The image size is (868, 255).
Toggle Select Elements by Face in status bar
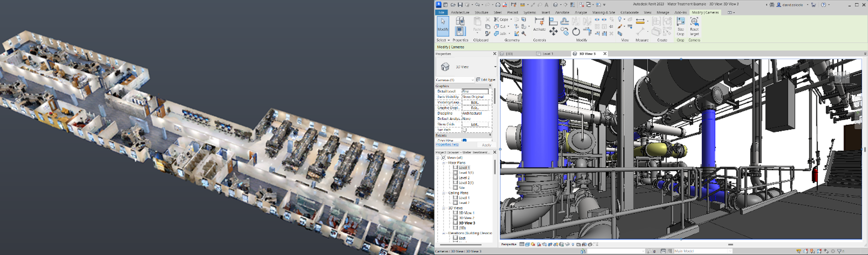819,251
